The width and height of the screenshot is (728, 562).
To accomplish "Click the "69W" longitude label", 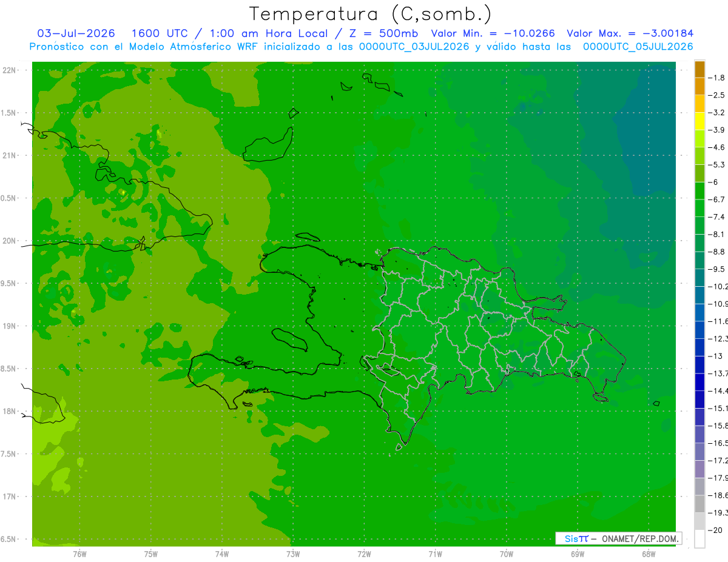I will [578, 554].
